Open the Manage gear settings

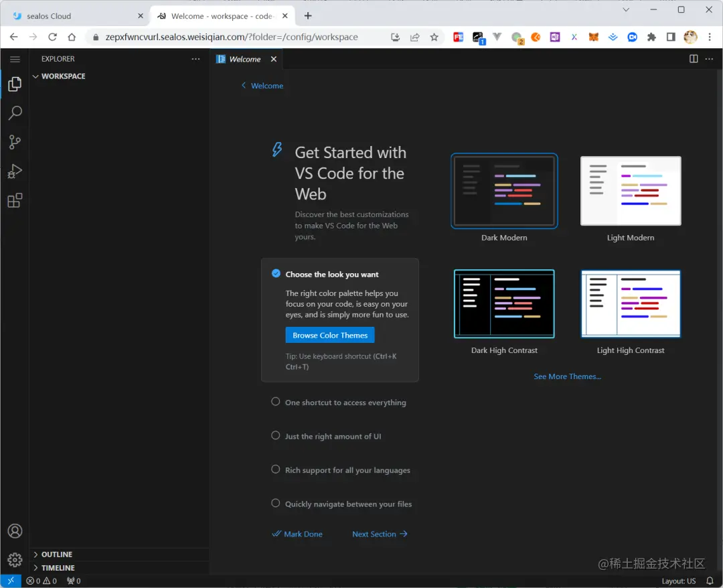tap(15, 560)
